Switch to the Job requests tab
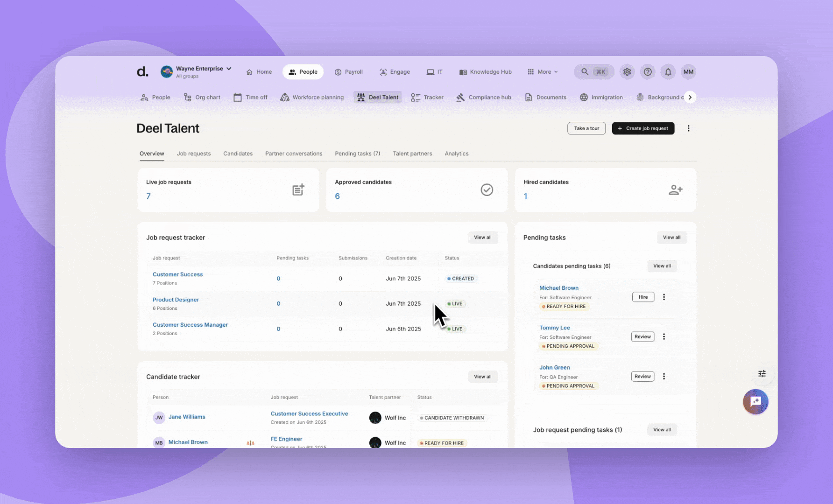Image resolution: width=833 pixels, height=504 pixels. (194, 154)
